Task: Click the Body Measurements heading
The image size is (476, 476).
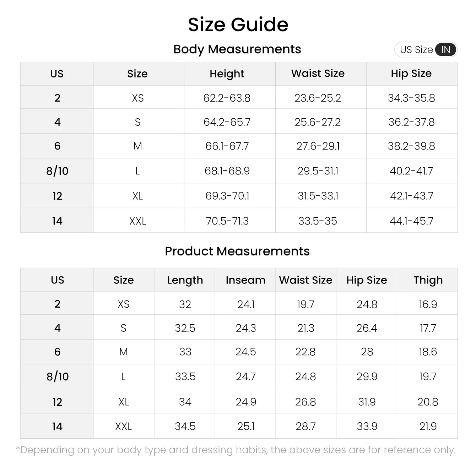Action: tap(237, 49)
